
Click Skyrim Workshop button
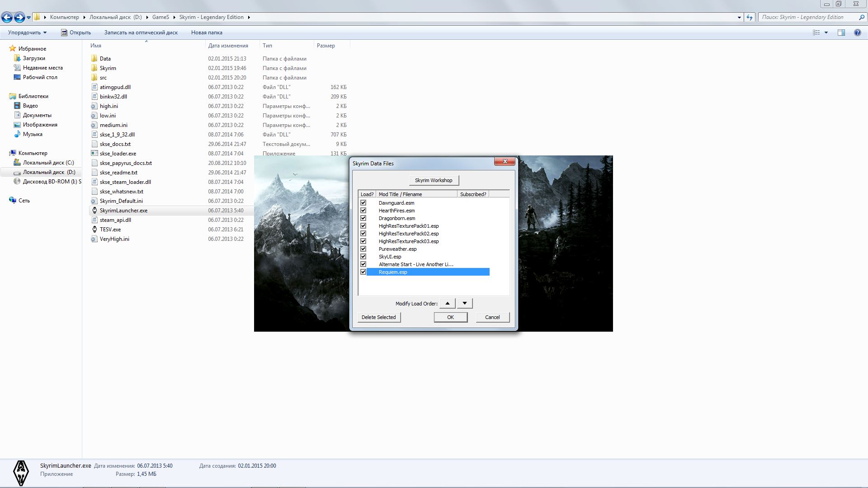434,180
